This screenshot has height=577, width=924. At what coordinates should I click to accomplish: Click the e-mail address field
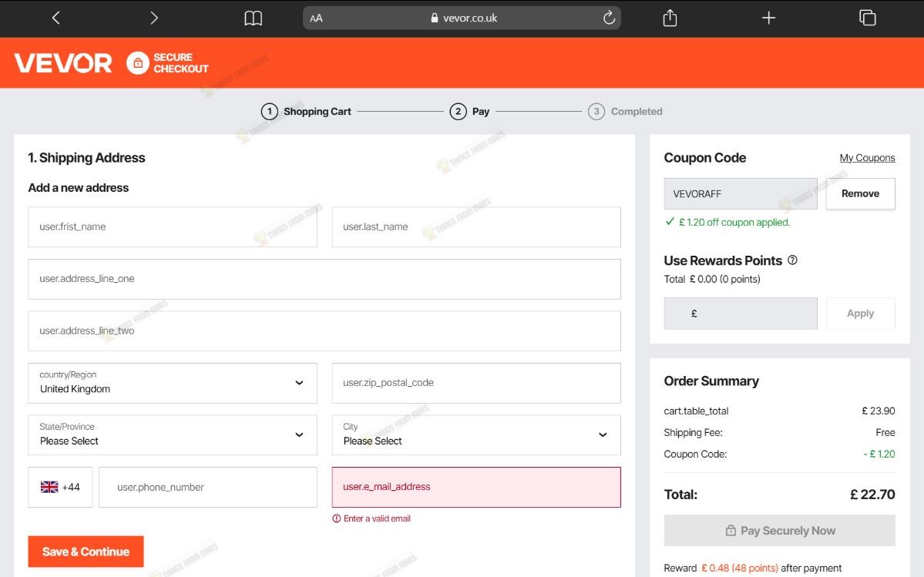(476, 487)
